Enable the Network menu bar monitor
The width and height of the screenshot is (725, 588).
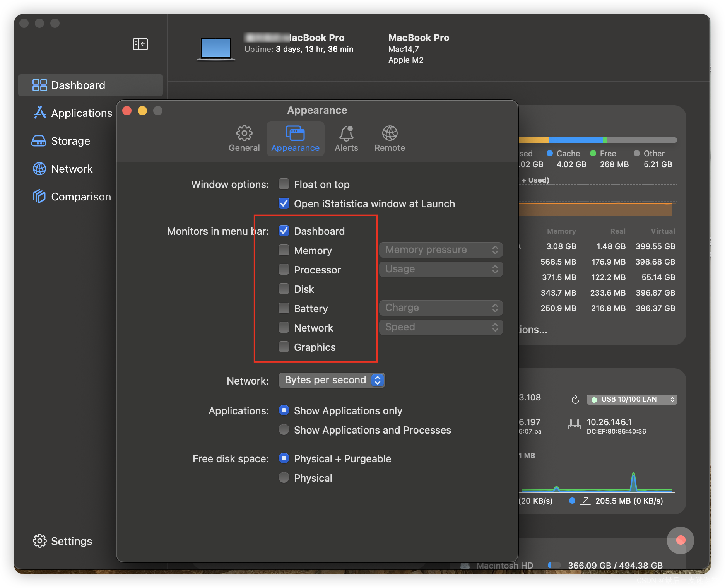tap(284, 328)
